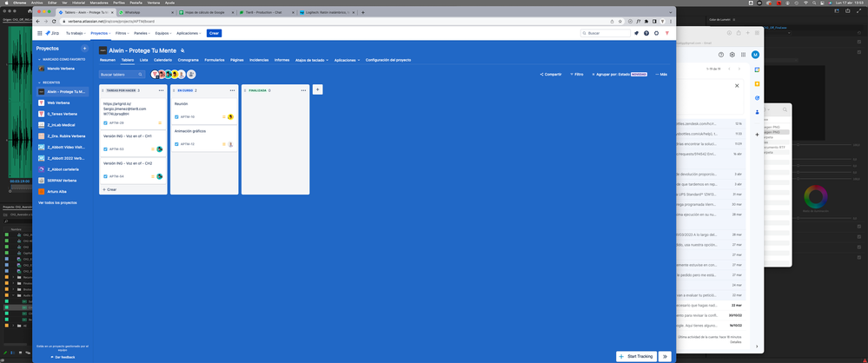868x363 pixels.
Task: Open the Informes tab
Action: pyautogui.click(x=282, y=60)
